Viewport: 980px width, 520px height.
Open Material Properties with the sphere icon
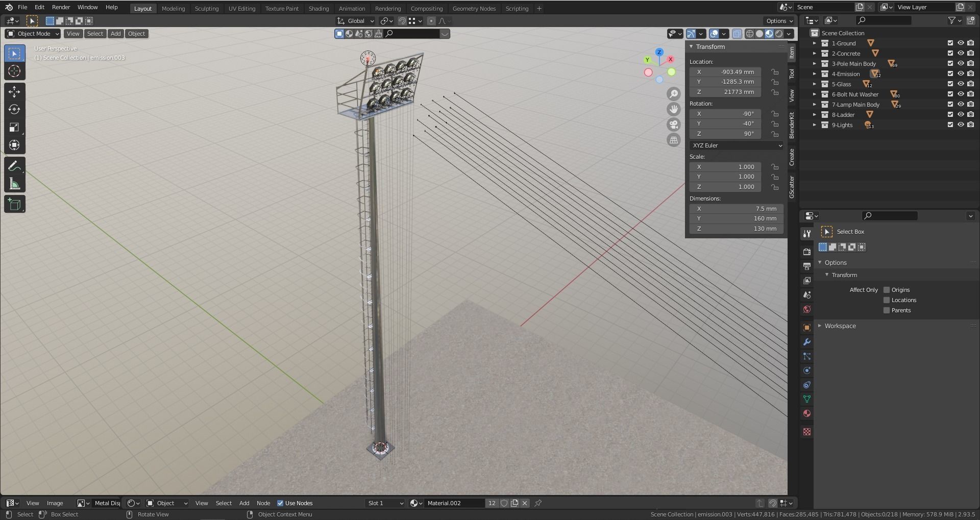(x=806, y=413)
